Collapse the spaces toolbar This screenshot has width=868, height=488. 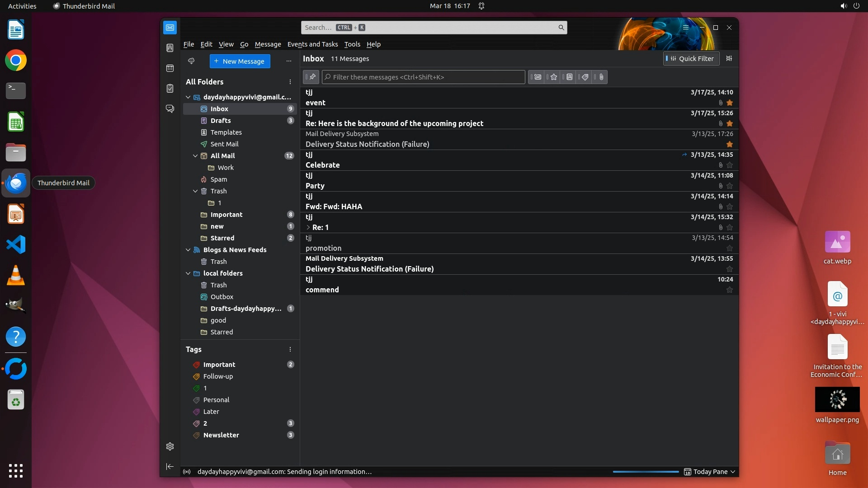coord(170,466)
